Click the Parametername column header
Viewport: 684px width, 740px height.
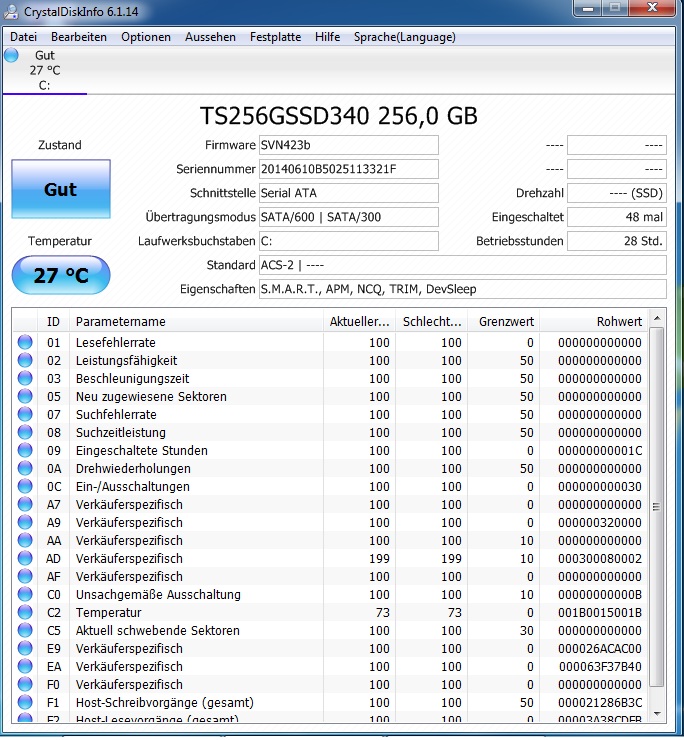[x=196, y=321]
